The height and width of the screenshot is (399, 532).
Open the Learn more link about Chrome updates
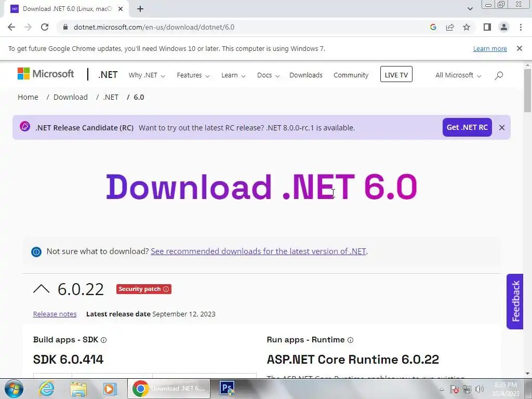coord(490,48)
